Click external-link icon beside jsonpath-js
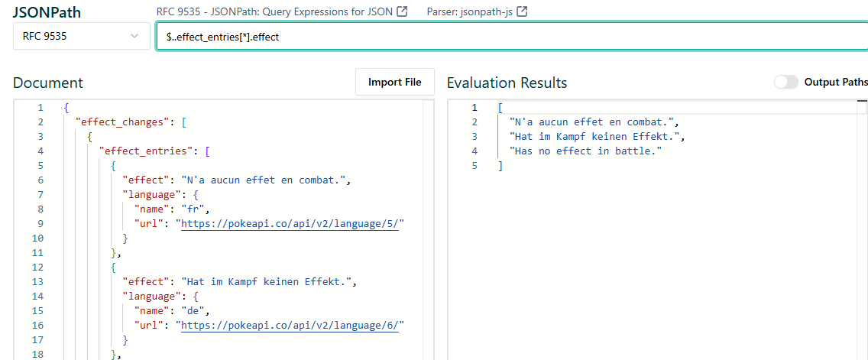 521,11
